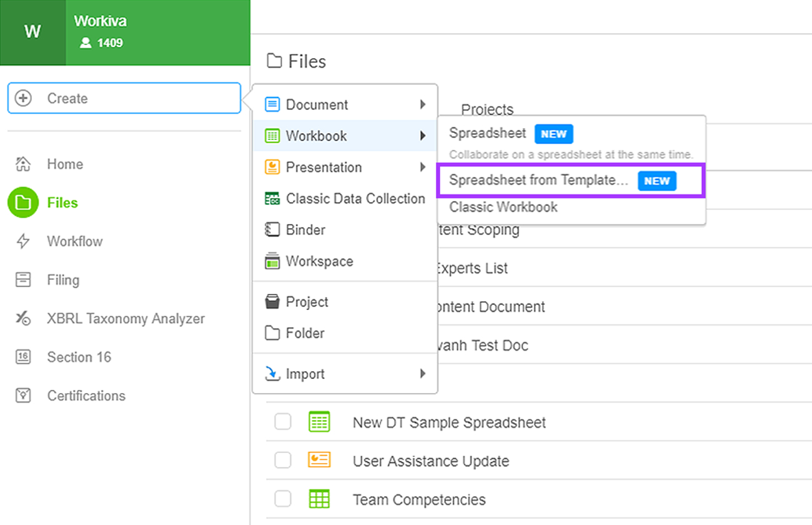Choose Project in the Create menu
This screenshot has height=525, width=812.
(x=307, y=302)
